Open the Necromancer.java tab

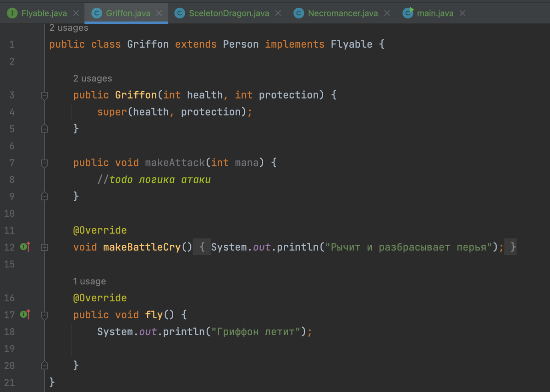click(343, 13)
